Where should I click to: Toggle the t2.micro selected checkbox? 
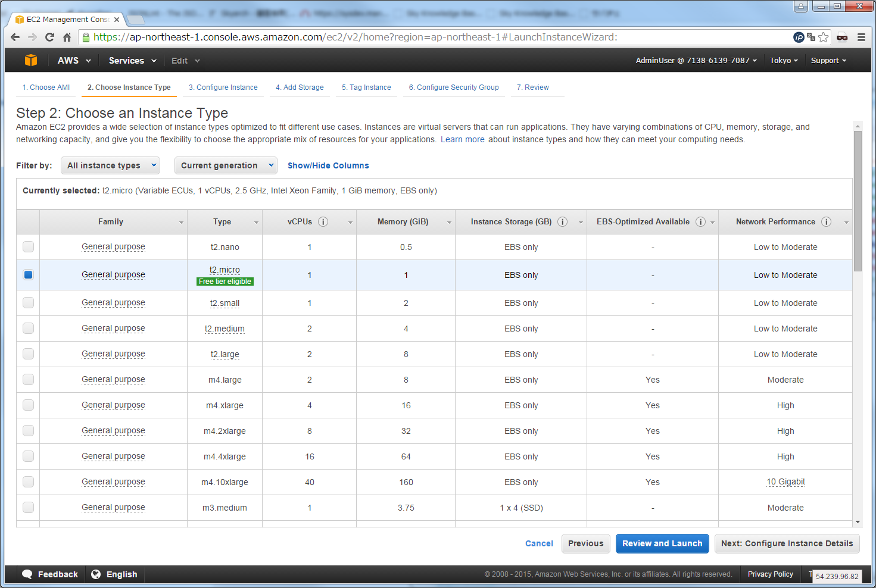click(28, 274)
